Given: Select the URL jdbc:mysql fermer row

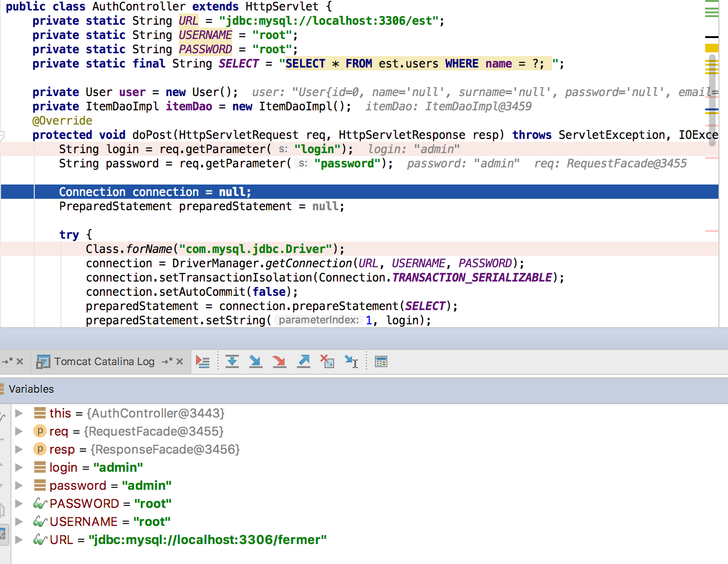Looking at the screenshot, I should [x=369, y=540].
